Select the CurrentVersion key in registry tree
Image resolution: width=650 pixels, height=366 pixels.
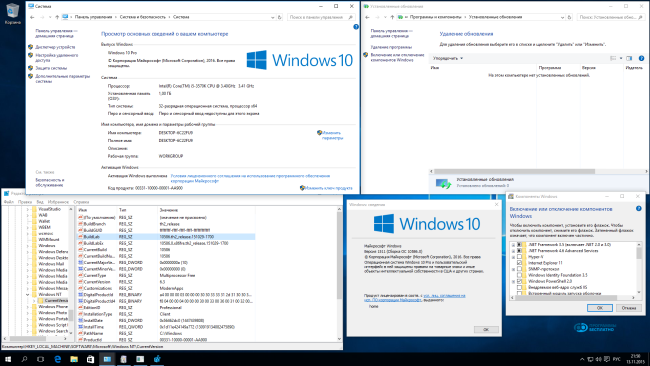tap(56, 301)
